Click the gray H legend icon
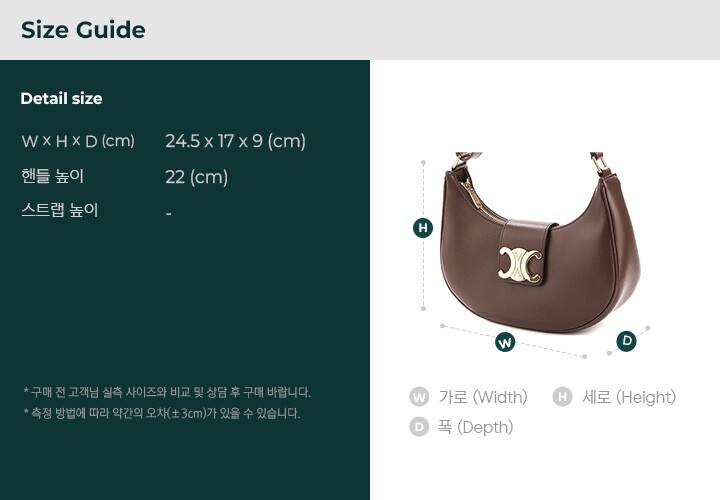The width and height of the screenshot is (720, 500). [562, 397]
